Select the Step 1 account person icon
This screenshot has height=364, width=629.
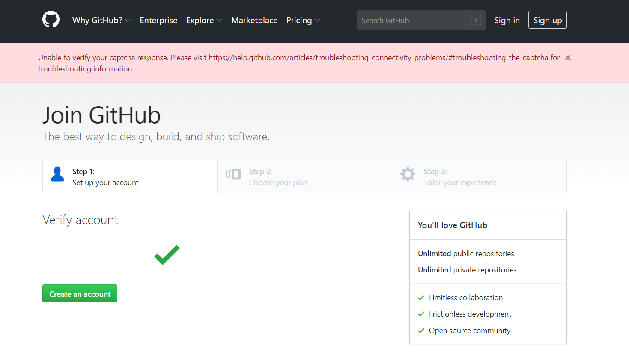(x=57, y=174)
